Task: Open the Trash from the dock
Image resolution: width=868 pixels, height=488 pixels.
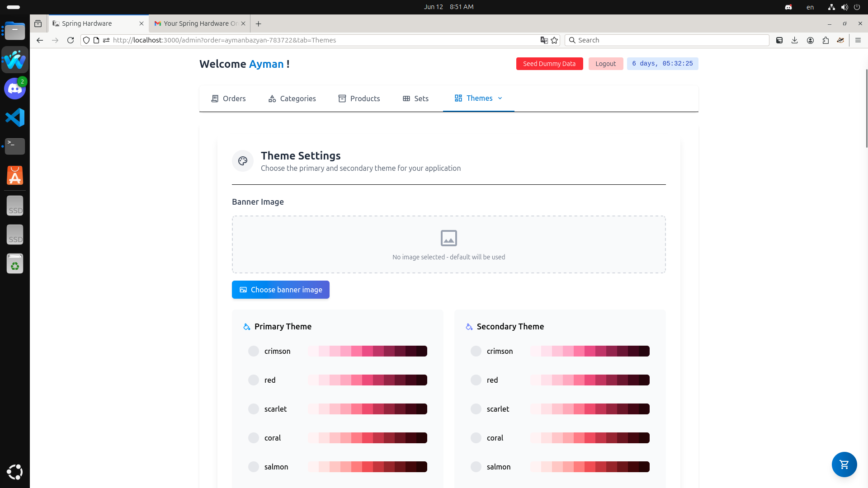Action: click(15, 263)
